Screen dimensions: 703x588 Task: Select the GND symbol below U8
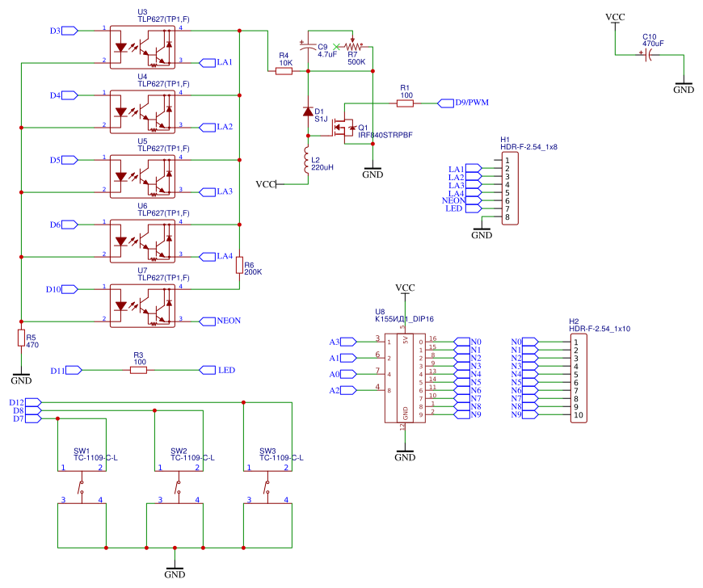click(x=404, y=449)
